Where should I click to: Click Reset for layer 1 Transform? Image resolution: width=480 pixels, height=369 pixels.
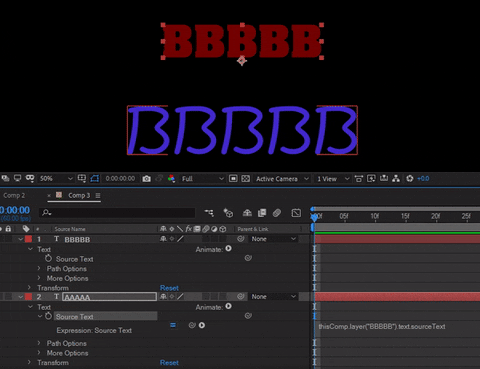(x=169, y=288)
